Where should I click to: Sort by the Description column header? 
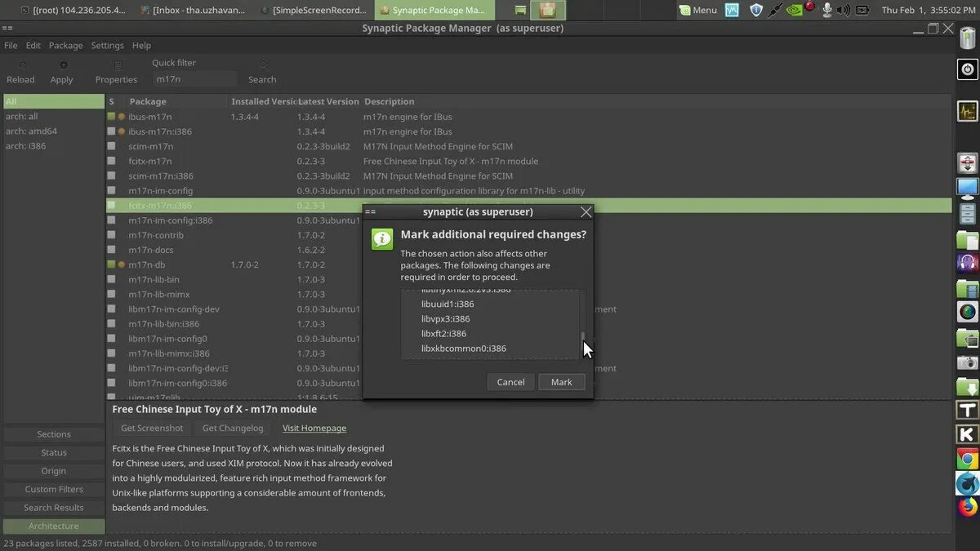click(x=657, y=101)
